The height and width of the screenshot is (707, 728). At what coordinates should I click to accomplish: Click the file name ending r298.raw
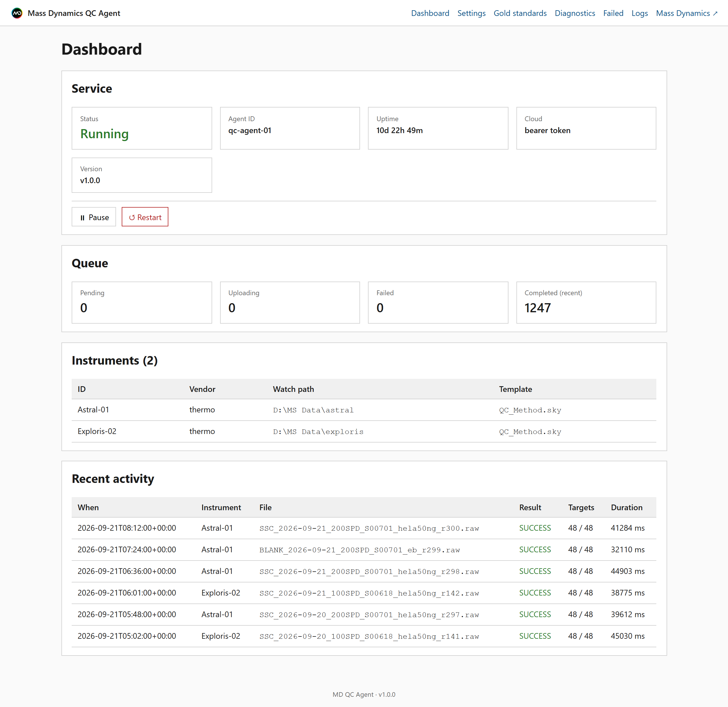[x=369, y=571]
